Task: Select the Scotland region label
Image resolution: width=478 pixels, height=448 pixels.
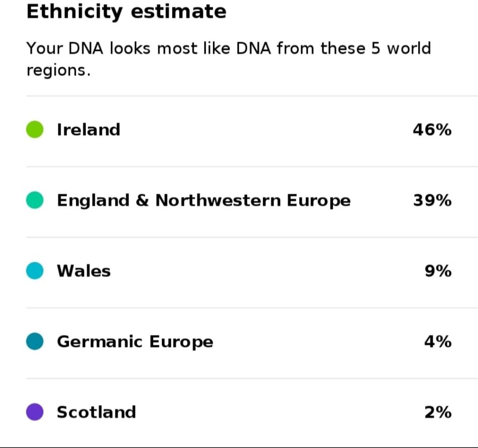Action: click(96, 412)
